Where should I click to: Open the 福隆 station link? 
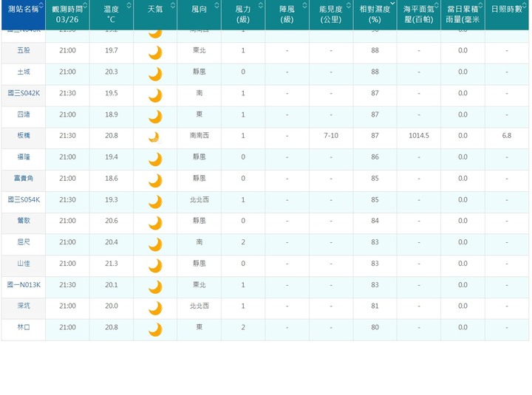(24, 157)
